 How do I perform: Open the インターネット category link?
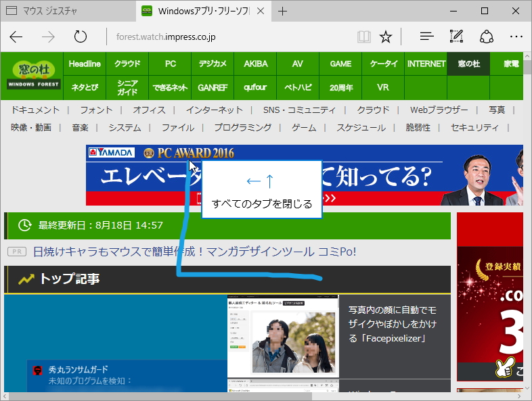pos(215,110)
